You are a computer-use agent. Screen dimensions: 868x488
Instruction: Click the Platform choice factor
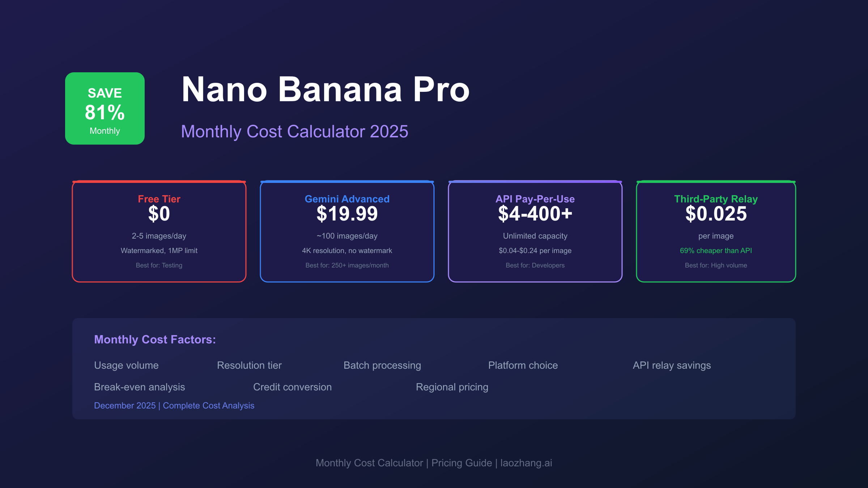pyautogui.click(x=523, y=365)
